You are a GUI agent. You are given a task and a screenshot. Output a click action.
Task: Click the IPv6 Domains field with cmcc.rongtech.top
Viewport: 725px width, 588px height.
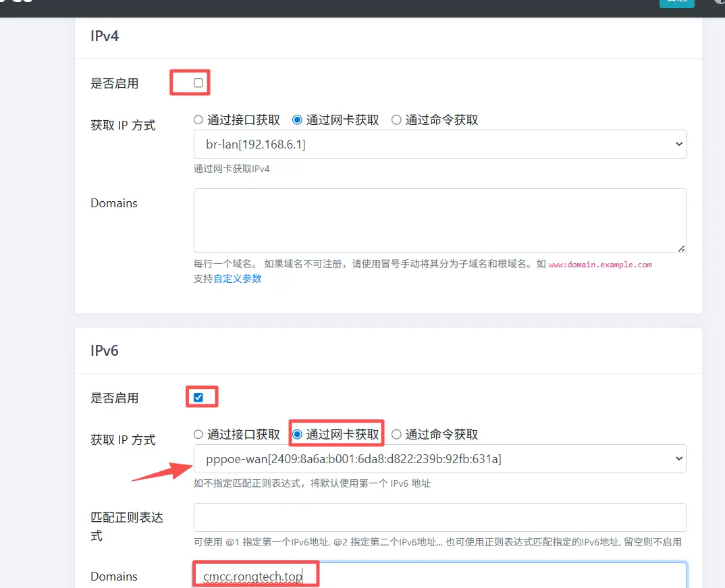(439, 575)
